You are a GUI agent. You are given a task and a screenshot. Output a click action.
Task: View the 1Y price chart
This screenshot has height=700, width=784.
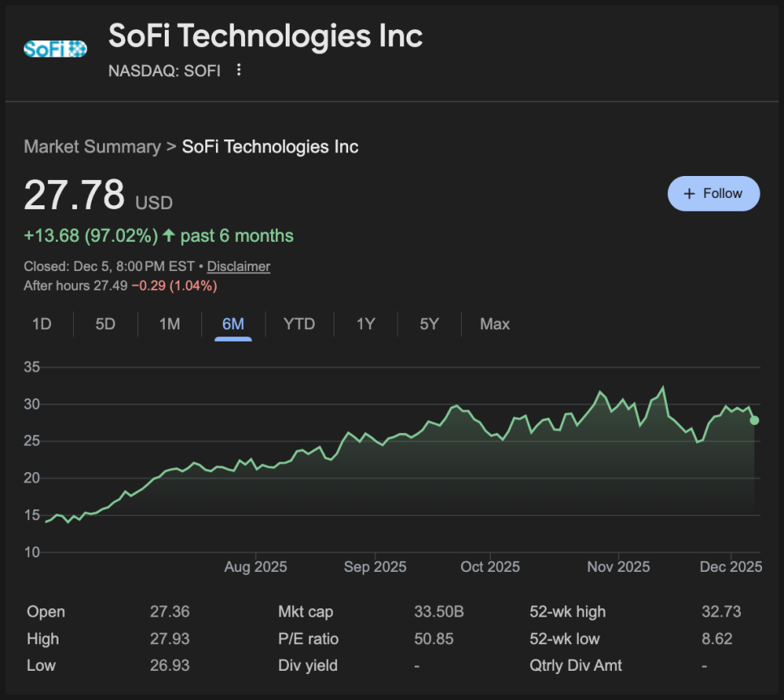[366, 324]
